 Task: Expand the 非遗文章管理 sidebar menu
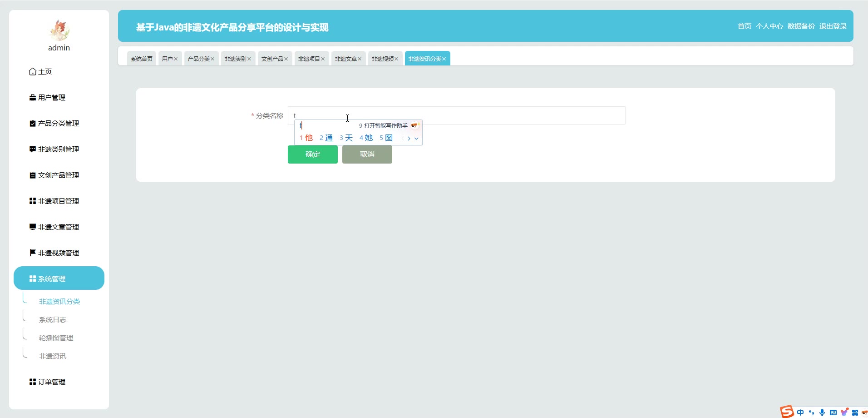(59, 227)
